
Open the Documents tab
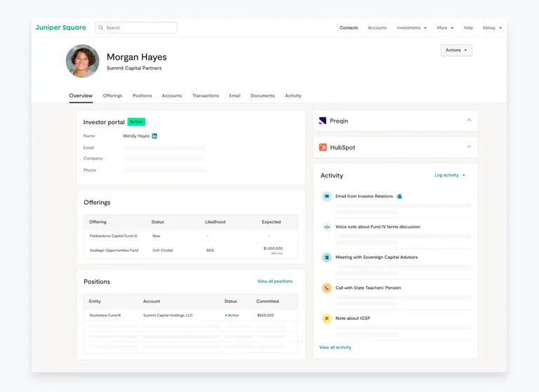click(x=262, y=95)
